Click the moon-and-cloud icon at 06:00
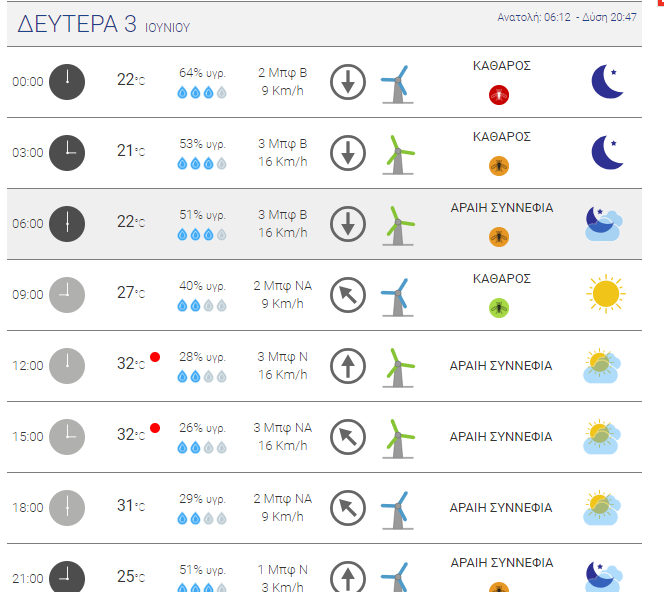Screen dimensions: 664x592 pyautogui.click(x=604, y=224)
